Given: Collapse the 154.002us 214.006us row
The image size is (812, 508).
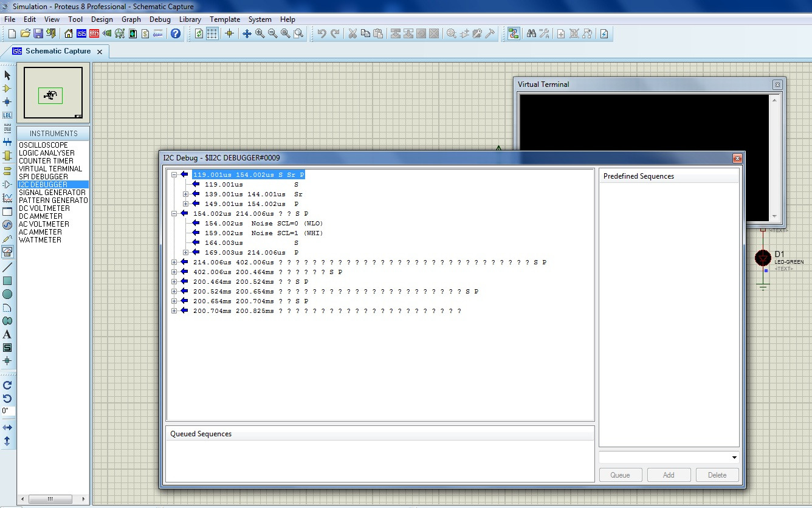Looking at the screenshot, I should pos(174,213).
